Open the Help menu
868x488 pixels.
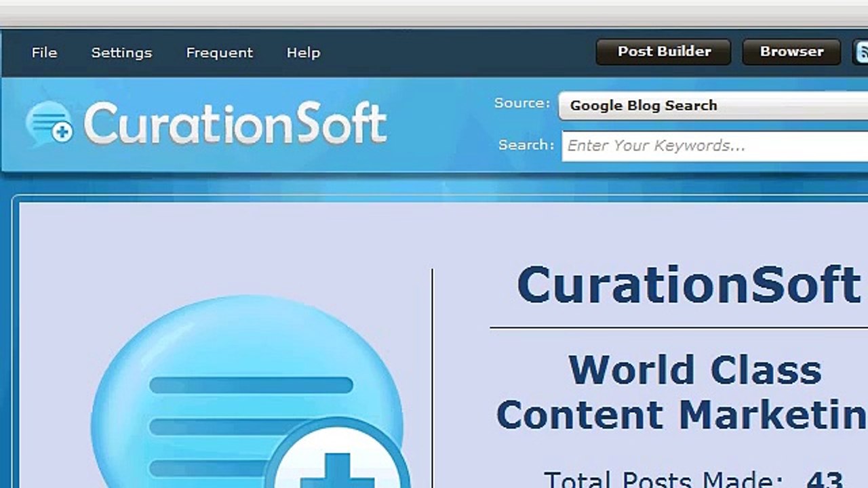303,53
